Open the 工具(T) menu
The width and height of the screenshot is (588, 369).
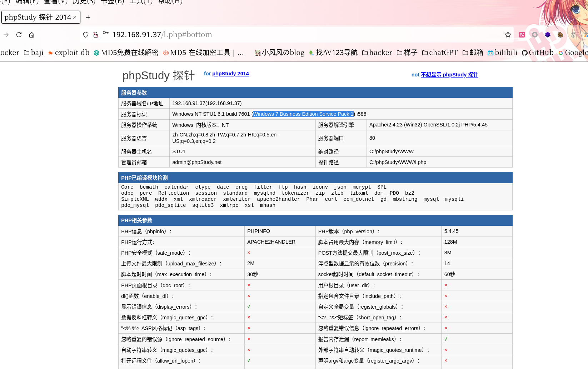point(141,2)
